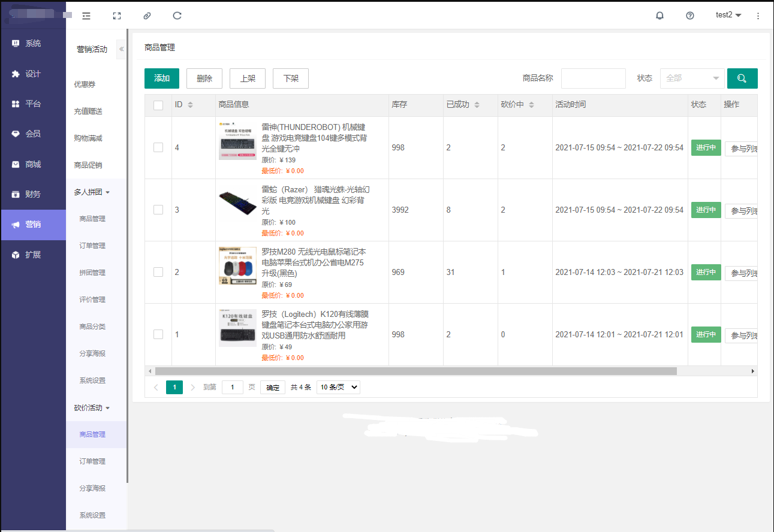Click 确定 in pagination

pos(273,388)
